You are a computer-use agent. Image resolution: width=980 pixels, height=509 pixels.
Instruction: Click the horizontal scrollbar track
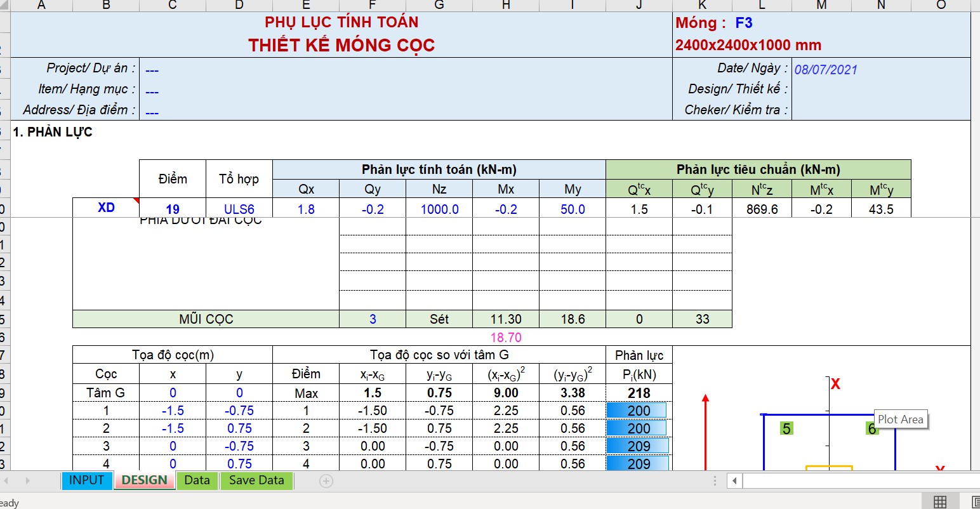point(857,481)
